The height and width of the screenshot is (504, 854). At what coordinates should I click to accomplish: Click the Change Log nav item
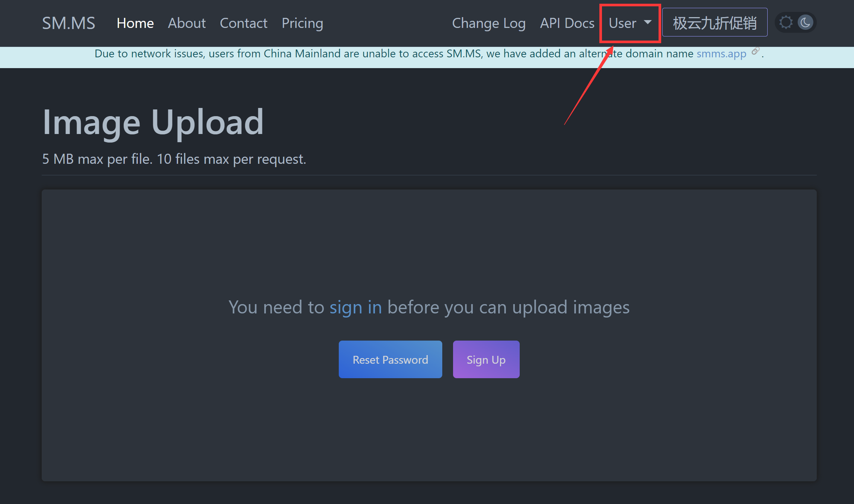pos(489,23)
